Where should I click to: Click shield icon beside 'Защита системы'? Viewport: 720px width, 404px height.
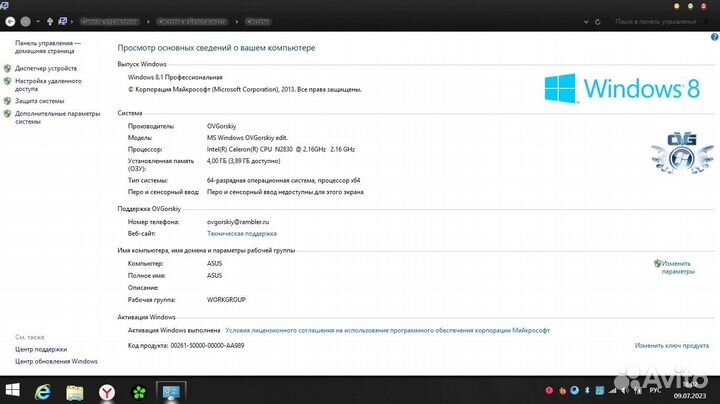point(7,101)
